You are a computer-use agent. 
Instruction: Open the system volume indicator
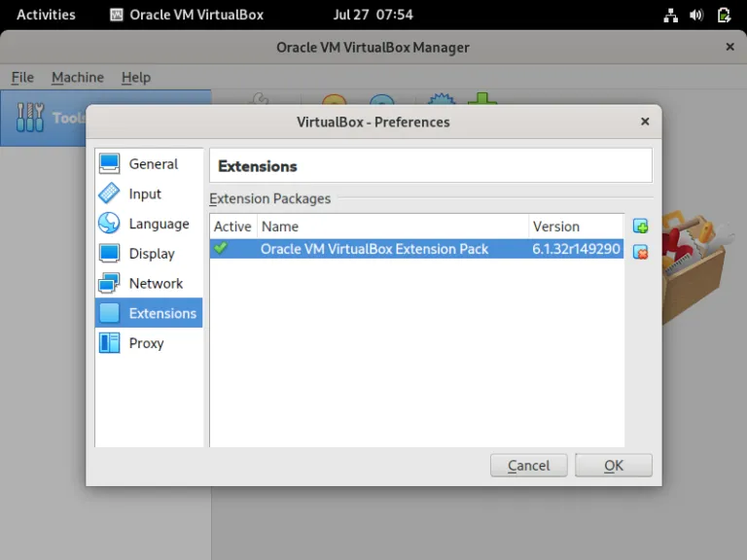pyautogui.click(x=696, y=16)
